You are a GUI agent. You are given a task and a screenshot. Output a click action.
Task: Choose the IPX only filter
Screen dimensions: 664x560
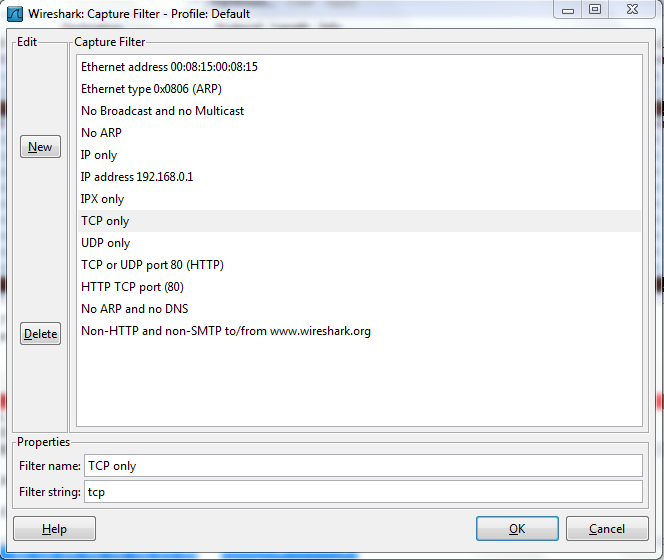(359, 199)
